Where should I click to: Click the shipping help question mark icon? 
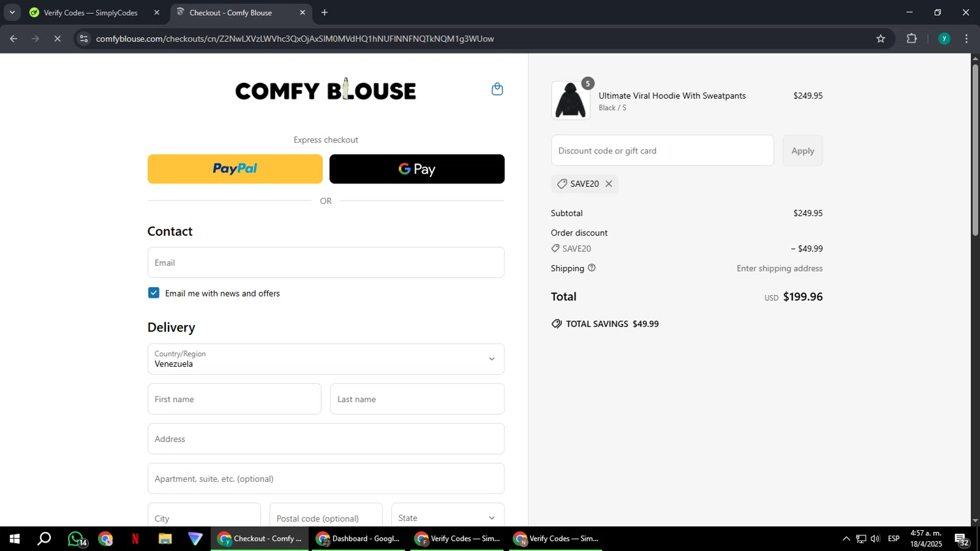[591, 268]
